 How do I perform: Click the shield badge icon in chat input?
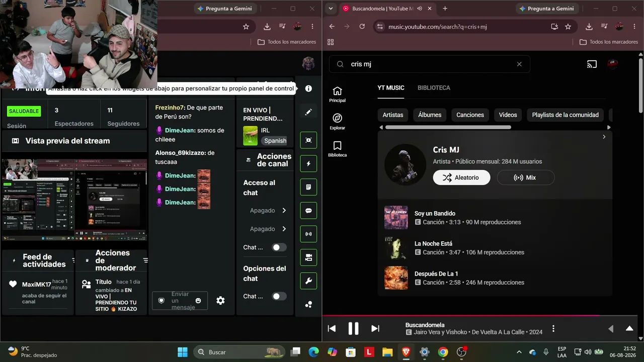coord(162,301)
